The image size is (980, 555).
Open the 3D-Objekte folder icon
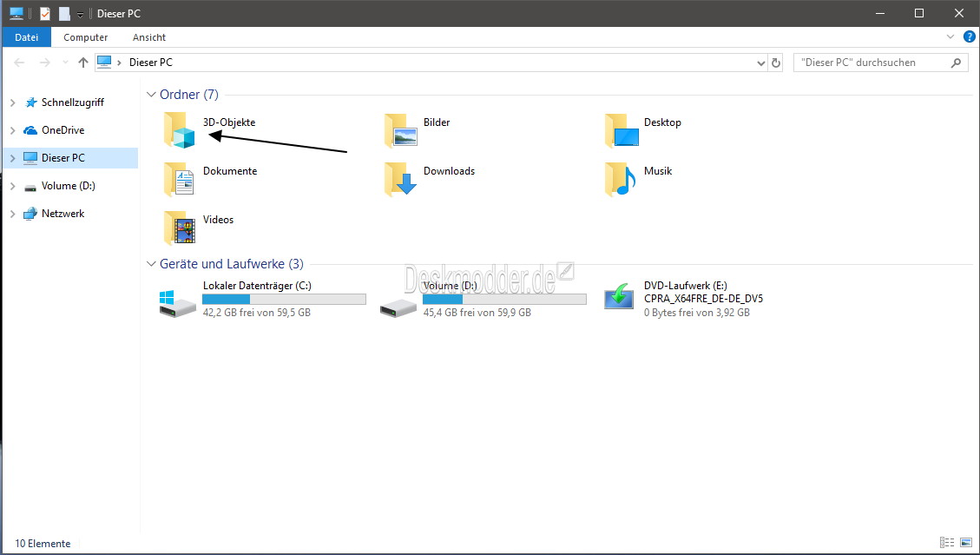click(180, 130)
